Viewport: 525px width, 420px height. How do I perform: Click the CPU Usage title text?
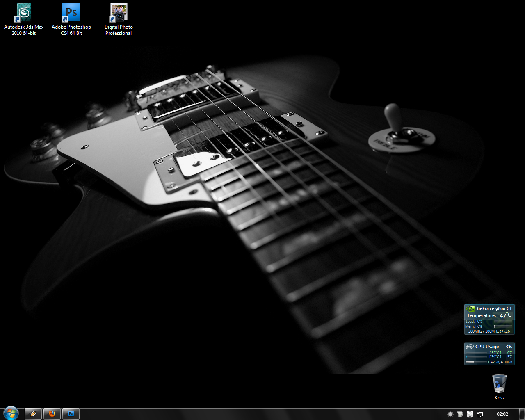tap(487, 347)
